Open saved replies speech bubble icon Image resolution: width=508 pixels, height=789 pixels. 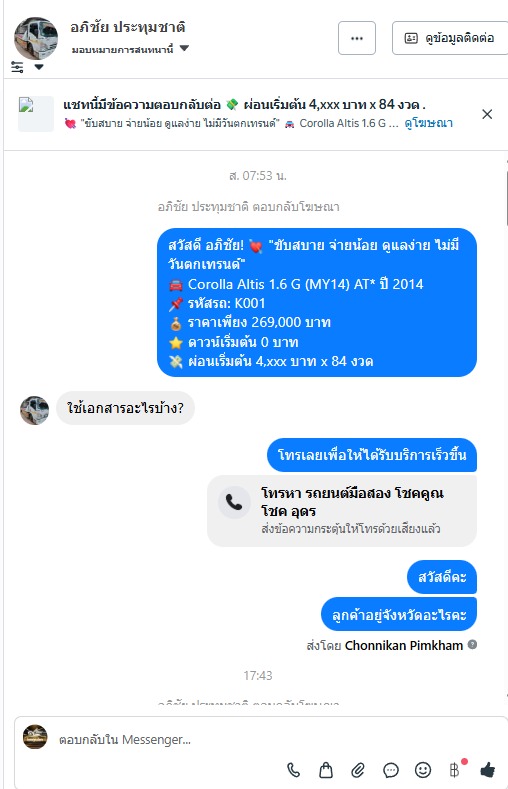[391, 770]
